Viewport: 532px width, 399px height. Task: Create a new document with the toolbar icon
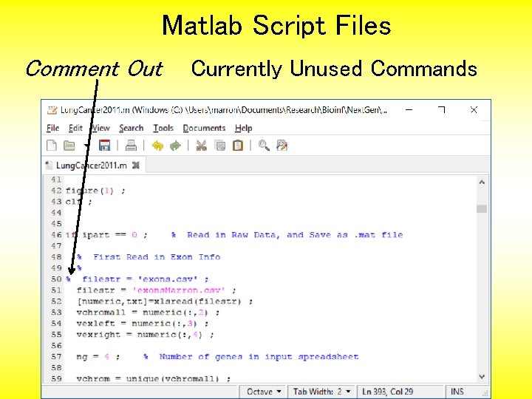pyautogui.click(x=52, y=146)
